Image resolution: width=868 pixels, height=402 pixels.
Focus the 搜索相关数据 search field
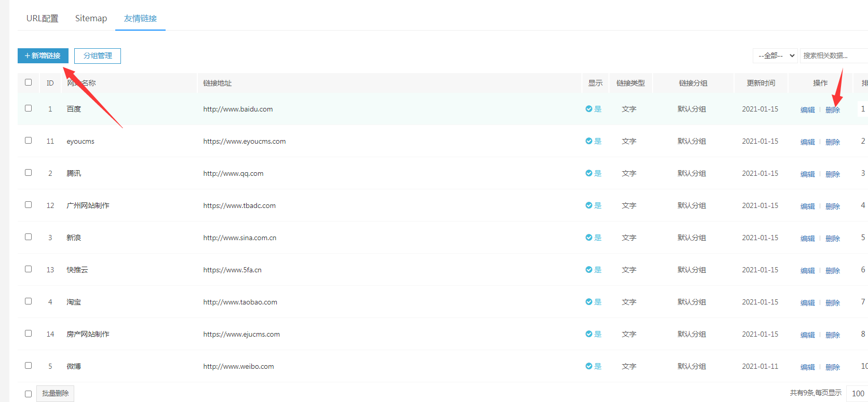click(x=833, y=56)
